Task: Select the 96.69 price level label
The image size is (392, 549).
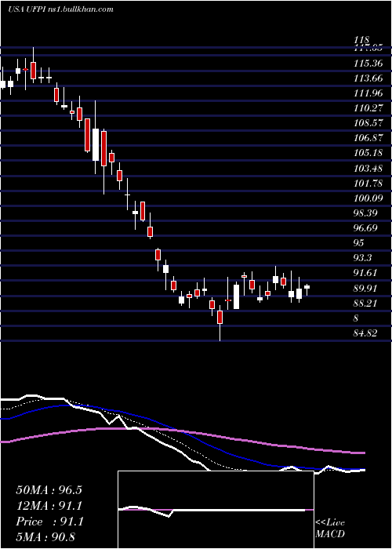Action: [x=366, y=228]
